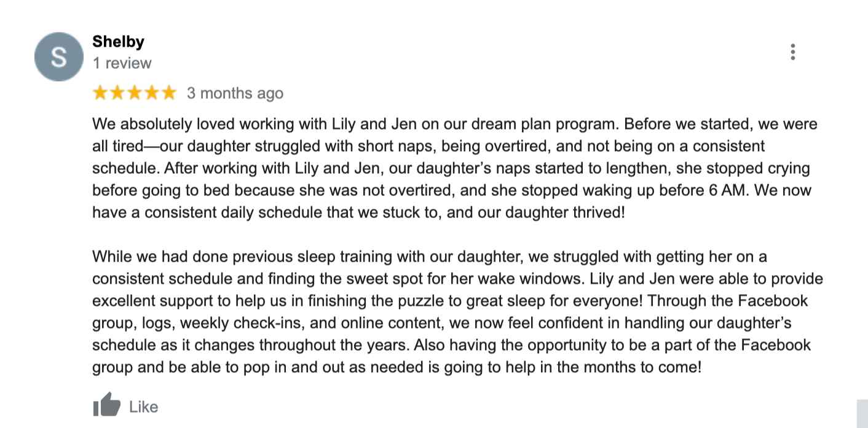868x428 pixels.
Task: Open the three-dot more options menu
Action: [x=793, y=52]
